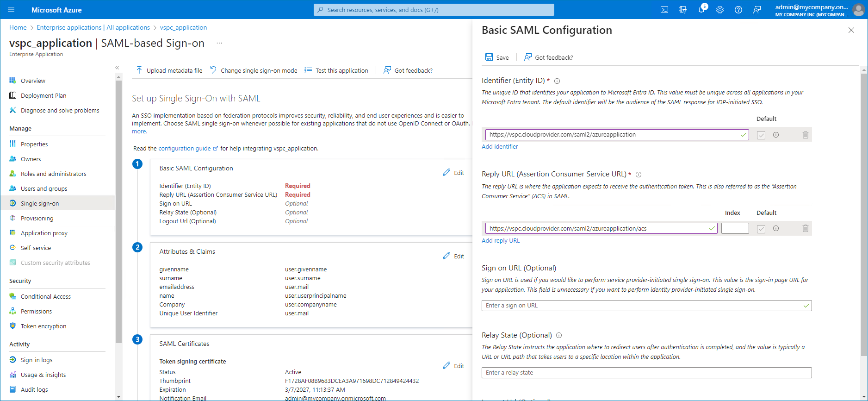868x401 pixels.
Task: Click the Edit pencil for Attributes & Claims
Action: pyautogui.click(x=446, y=256)
